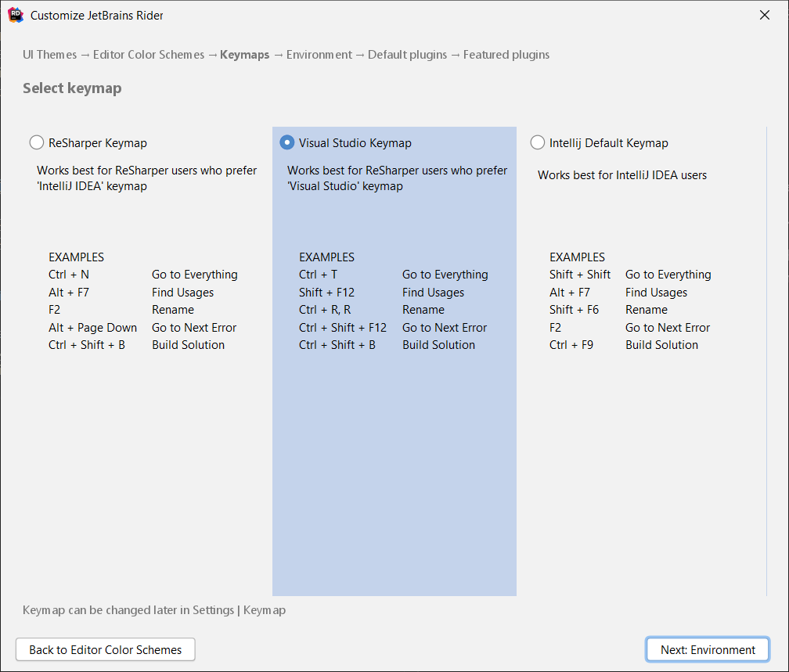Click the Select keymap heading
Viewport: 789px width, 672px height.
[72, 88]
